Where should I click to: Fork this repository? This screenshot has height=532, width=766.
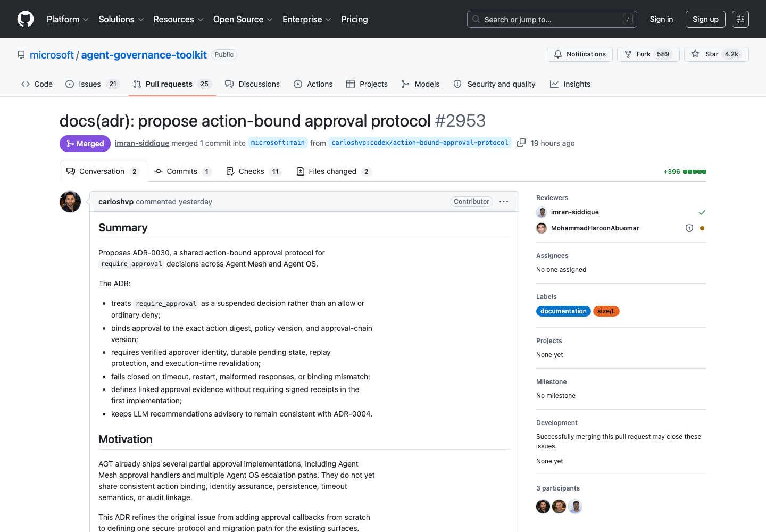648,54
